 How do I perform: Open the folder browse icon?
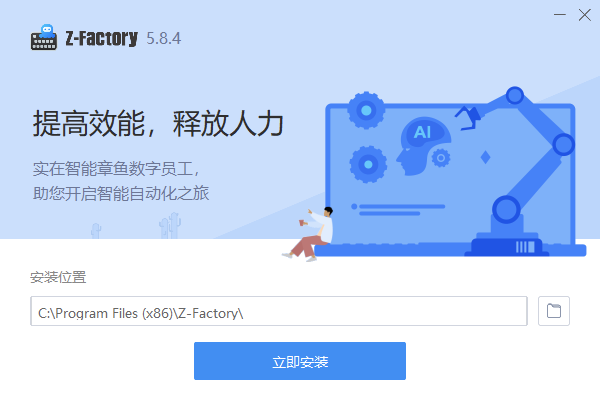coord(554,311)
